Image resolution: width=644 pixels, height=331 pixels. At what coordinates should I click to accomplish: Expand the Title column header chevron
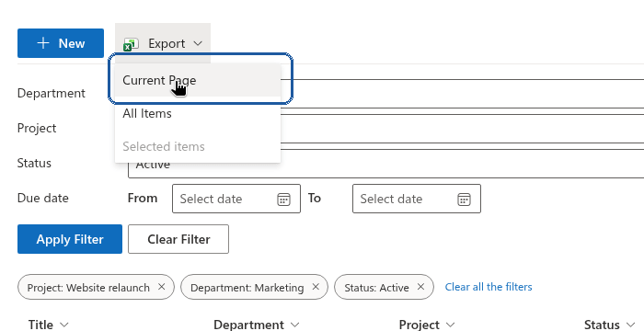pyautogui.click(x=64, y=325)
